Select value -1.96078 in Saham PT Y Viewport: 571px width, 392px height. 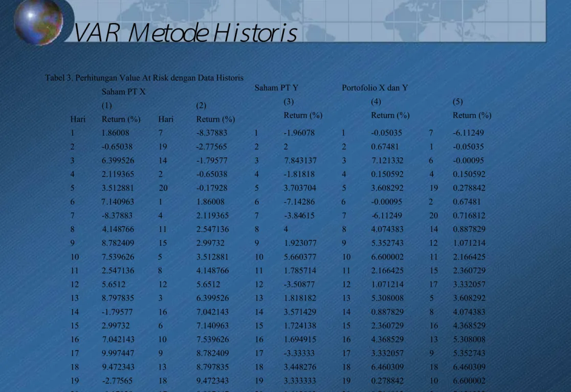pyautogui.click(x=299, y=133)
